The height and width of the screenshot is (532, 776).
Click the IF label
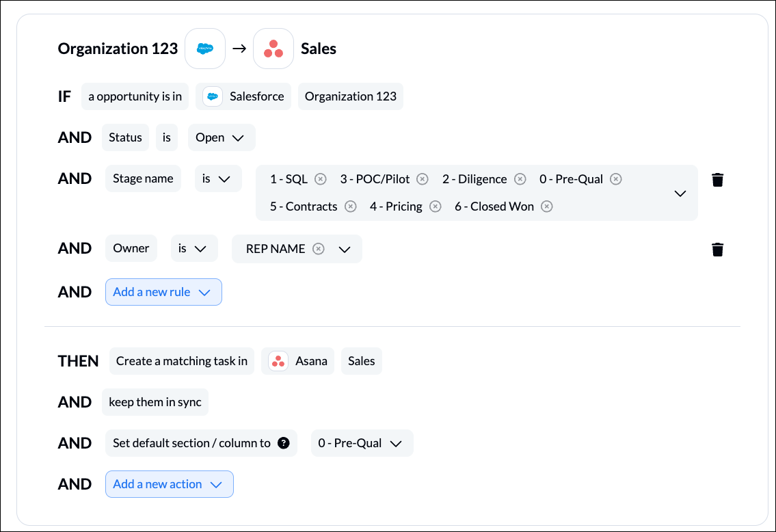coord(64,96)
